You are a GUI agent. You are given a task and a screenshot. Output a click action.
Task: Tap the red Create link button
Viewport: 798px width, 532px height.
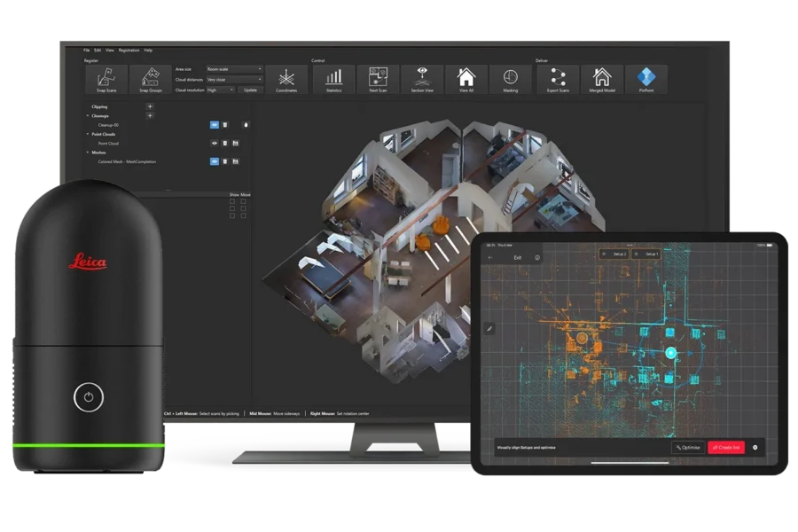coord(725,448)
